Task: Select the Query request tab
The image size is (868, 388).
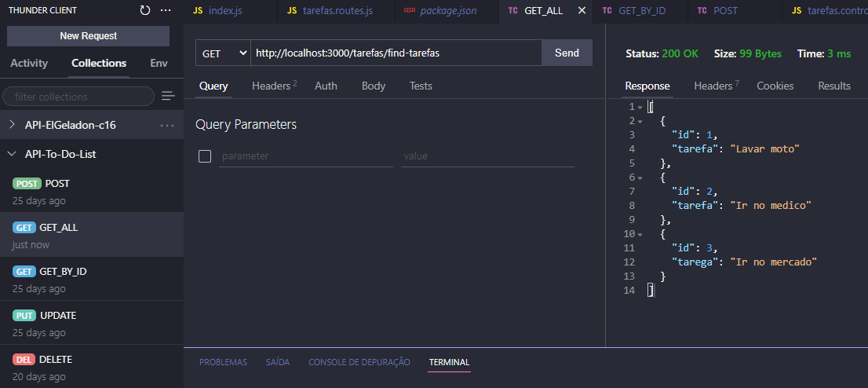Action: click(x=213, y=86)
